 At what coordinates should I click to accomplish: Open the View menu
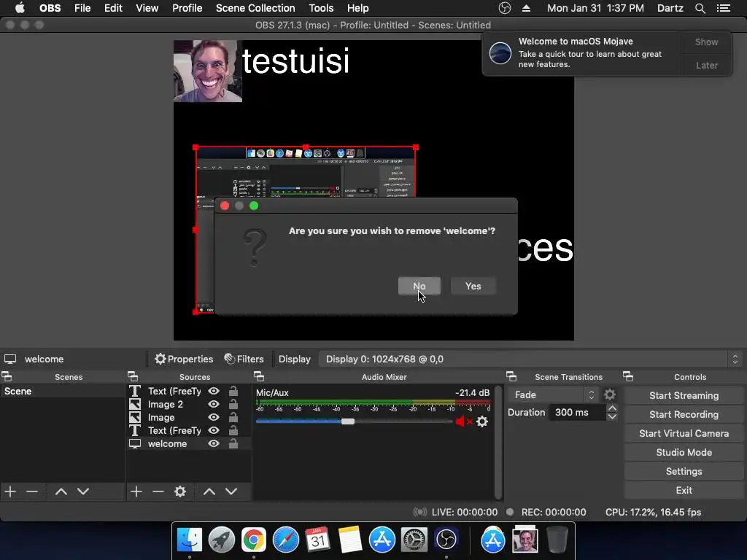click(x=147, y=8)
